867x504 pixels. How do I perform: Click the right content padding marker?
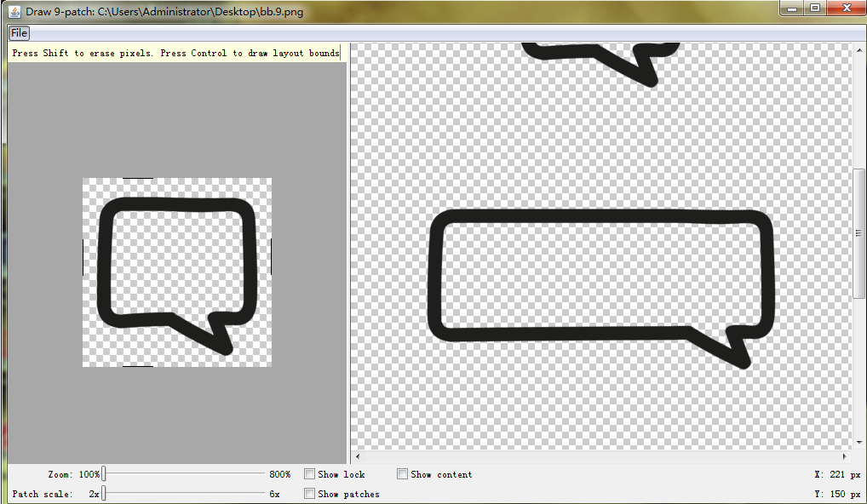[271, 257]
